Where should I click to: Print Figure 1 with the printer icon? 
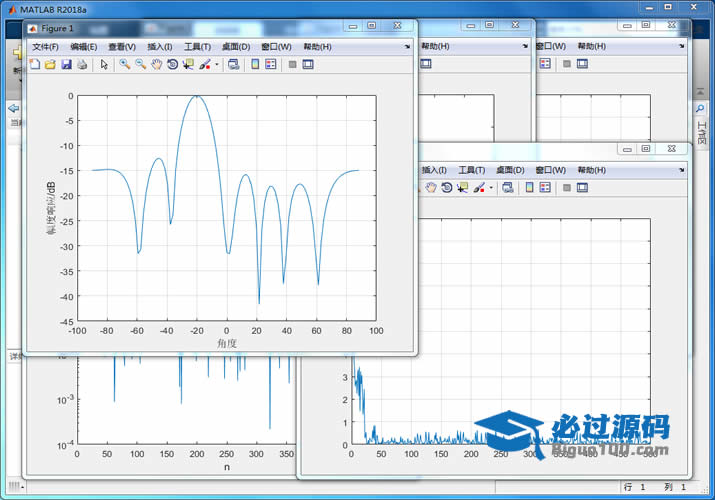tap(82, 65)
